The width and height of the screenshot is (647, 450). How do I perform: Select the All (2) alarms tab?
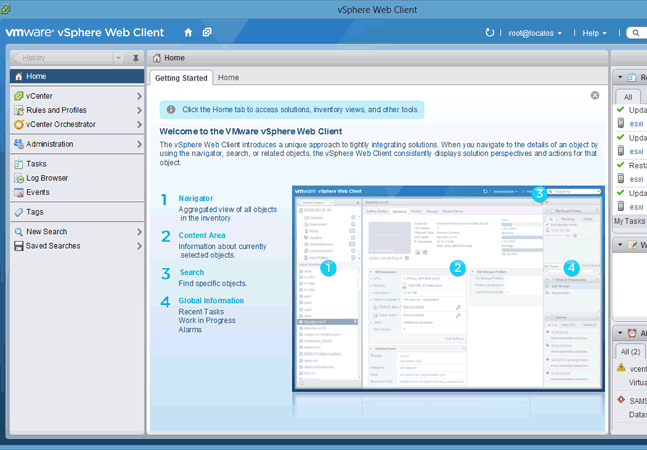coord(630,352)
